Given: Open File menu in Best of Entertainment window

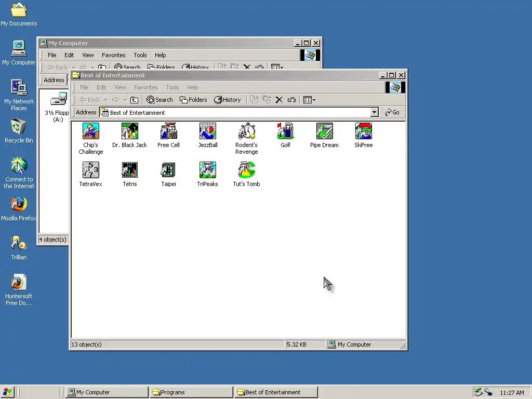Looking at the screenshot, I should click(x=84, y=87).
